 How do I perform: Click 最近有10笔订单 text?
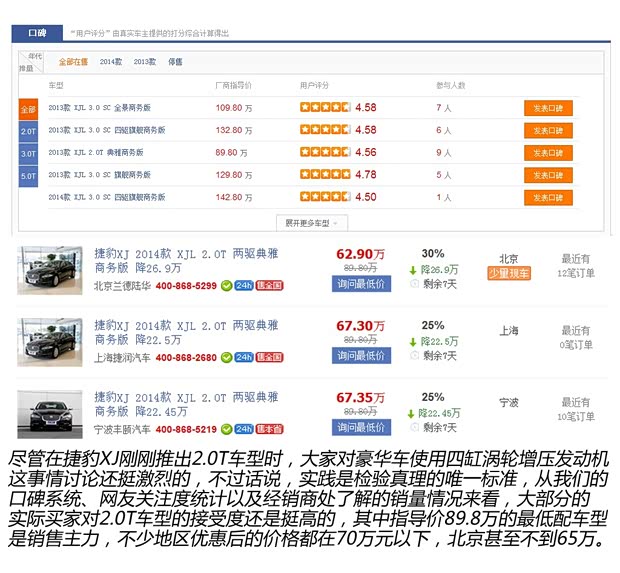(x=576, y=409)
